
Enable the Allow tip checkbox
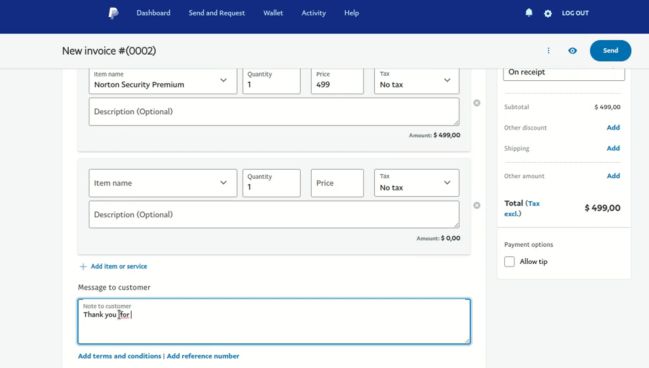point(510,262)
